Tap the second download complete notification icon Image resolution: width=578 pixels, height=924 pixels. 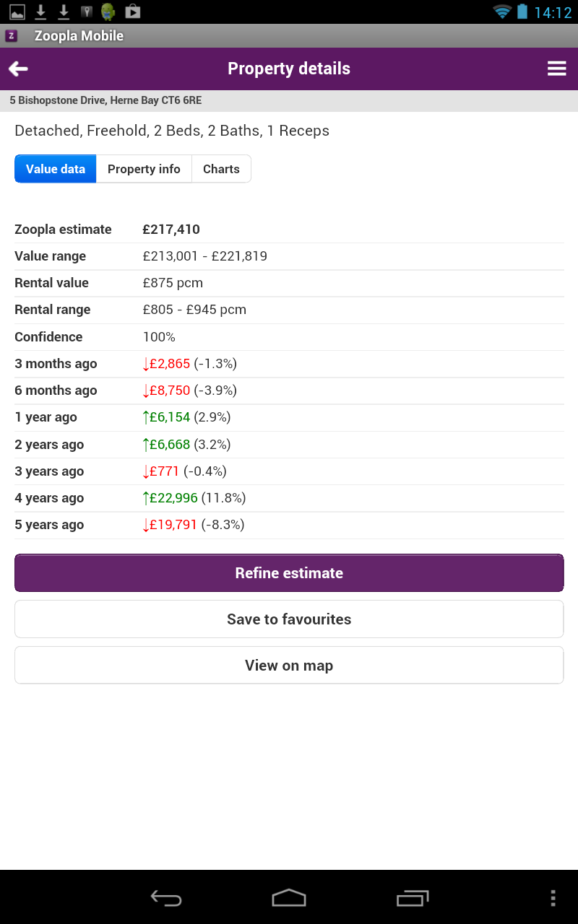(64, 11)
